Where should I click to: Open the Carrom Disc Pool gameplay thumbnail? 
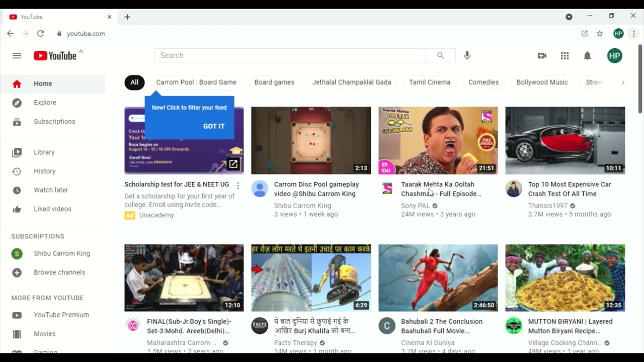311,140
